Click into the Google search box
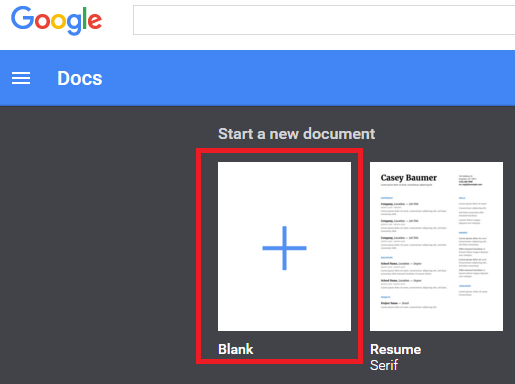 324,20
